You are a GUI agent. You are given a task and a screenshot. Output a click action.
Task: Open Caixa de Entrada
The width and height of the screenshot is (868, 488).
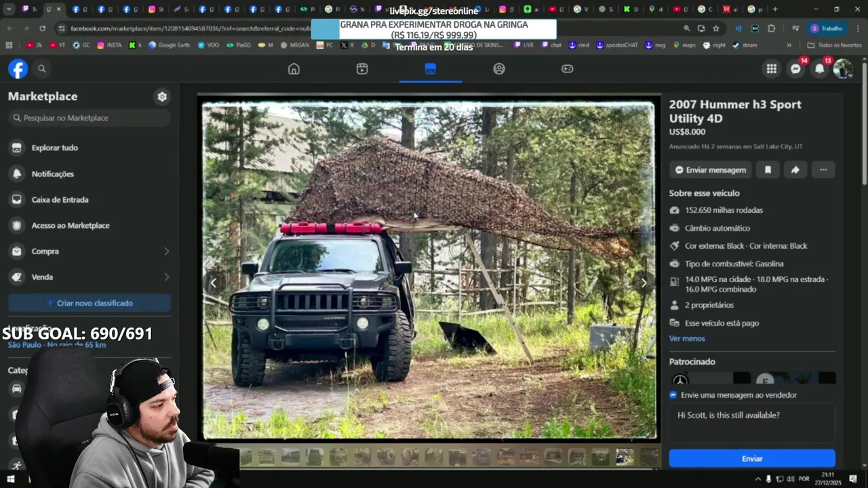tap(90, 200)
